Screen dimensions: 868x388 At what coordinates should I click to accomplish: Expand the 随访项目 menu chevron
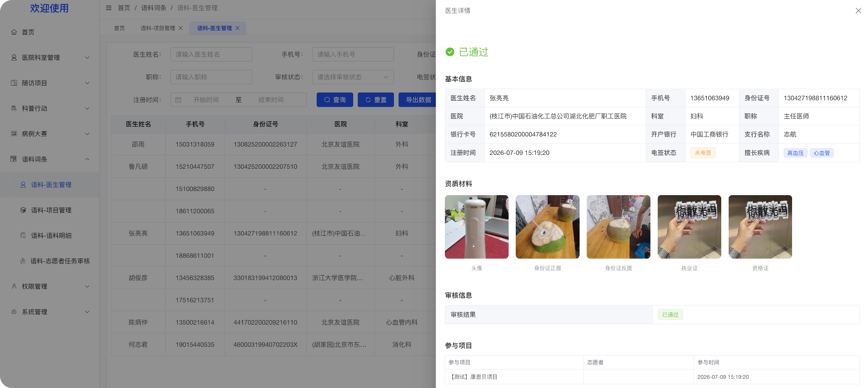[x=87, y=83]
